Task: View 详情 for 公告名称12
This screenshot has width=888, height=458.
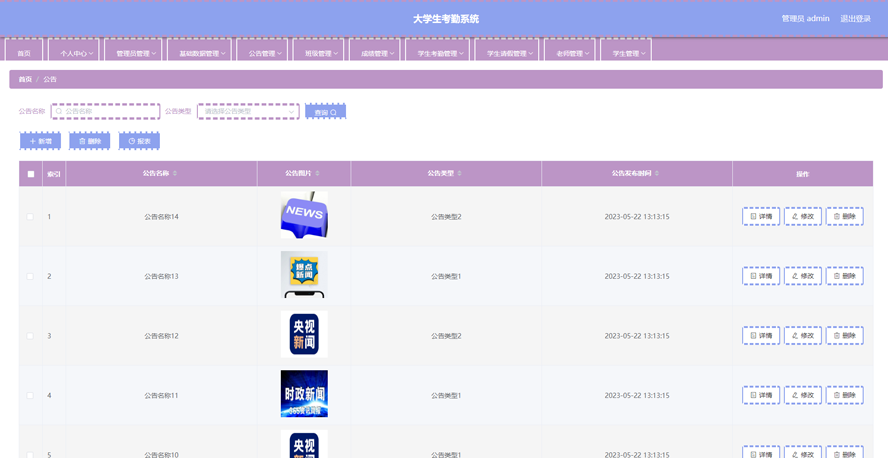Action: [x=761, y=335]
